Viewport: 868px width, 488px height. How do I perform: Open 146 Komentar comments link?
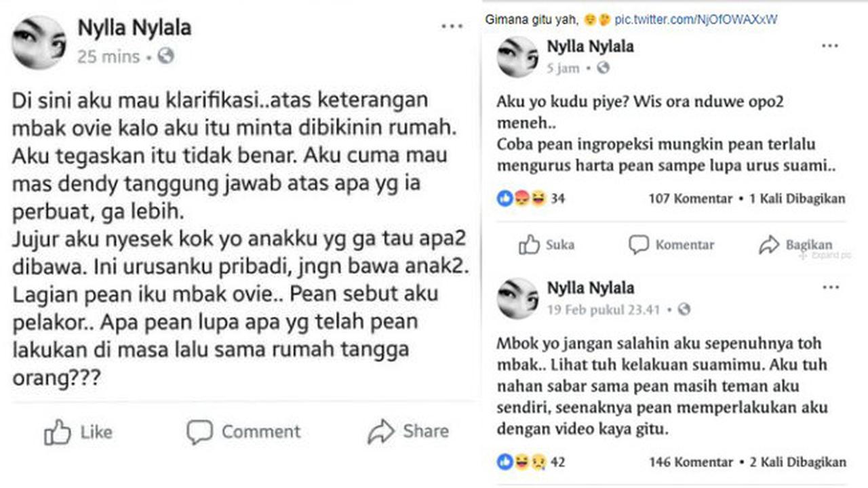tap(690, 462)
